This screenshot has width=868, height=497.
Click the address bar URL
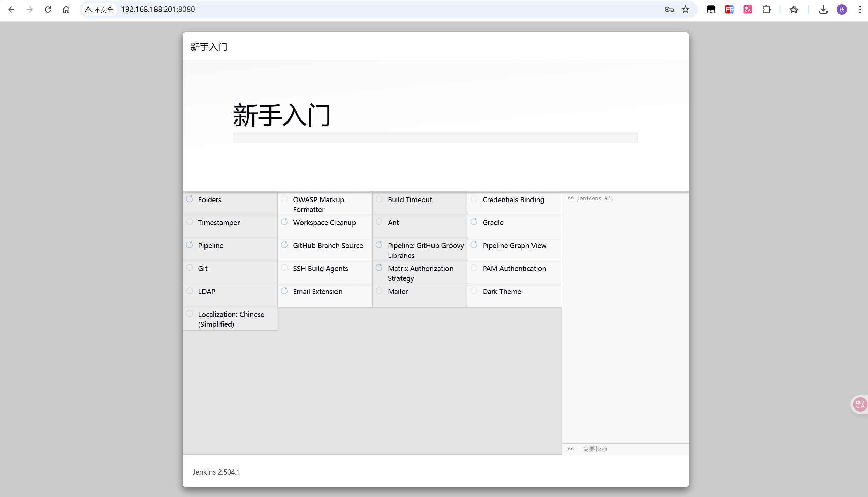pyautogui.click(x=158, y=10)
